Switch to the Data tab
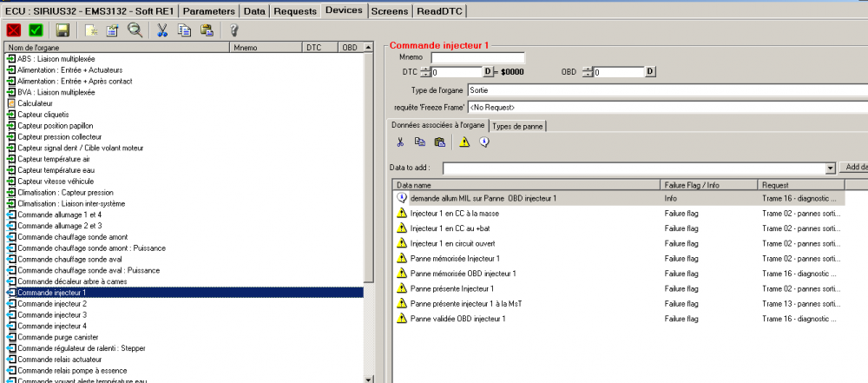 pos(256,10)
